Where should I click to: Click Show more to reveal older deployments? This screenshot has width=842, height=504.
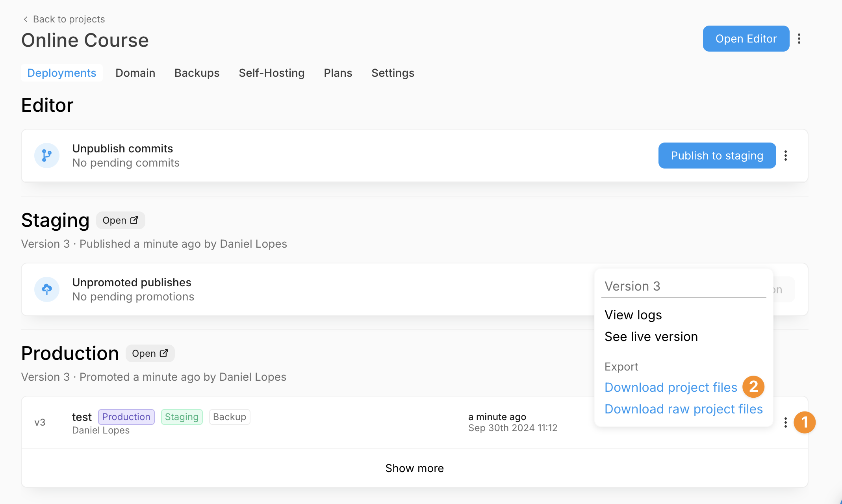414,468
